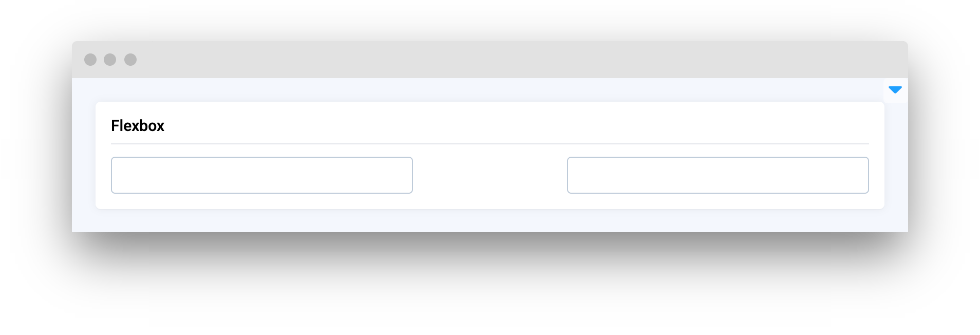980x335 pixels.
Task: Click the middle gray window dot
Action: point(110,60)
